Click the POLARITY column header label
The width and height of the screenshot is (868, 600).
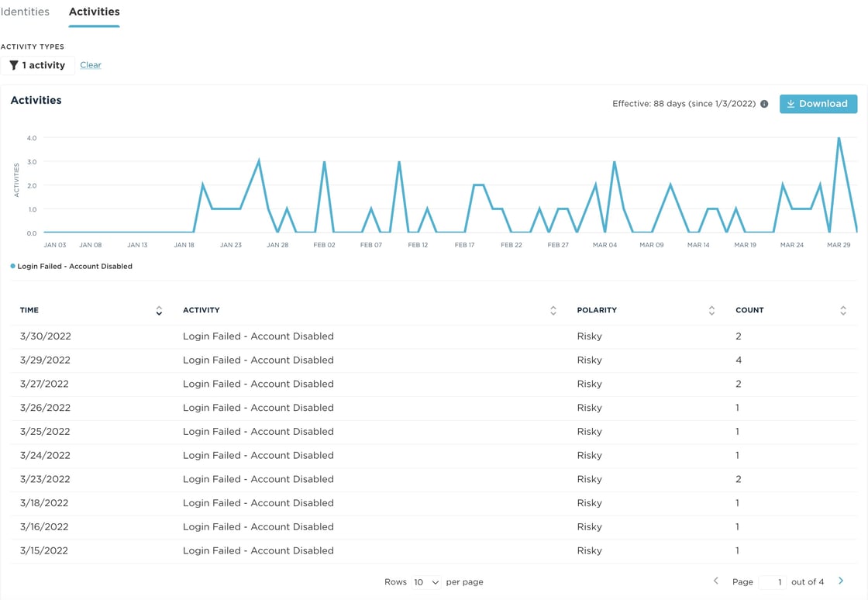pyautogui.click(x=597, y=311)
